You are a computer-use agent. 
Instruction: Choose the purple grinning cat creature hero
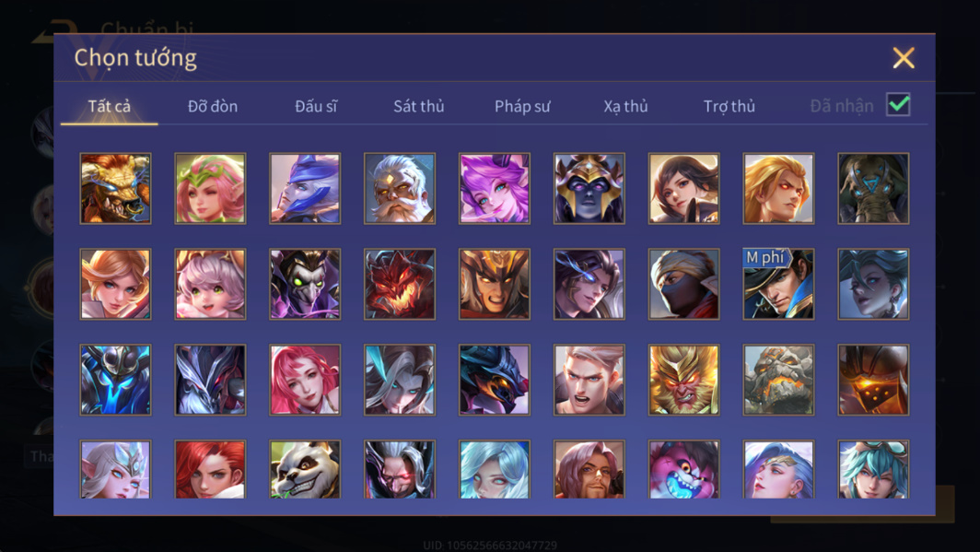pyautogui.click(x=683, y=469)
